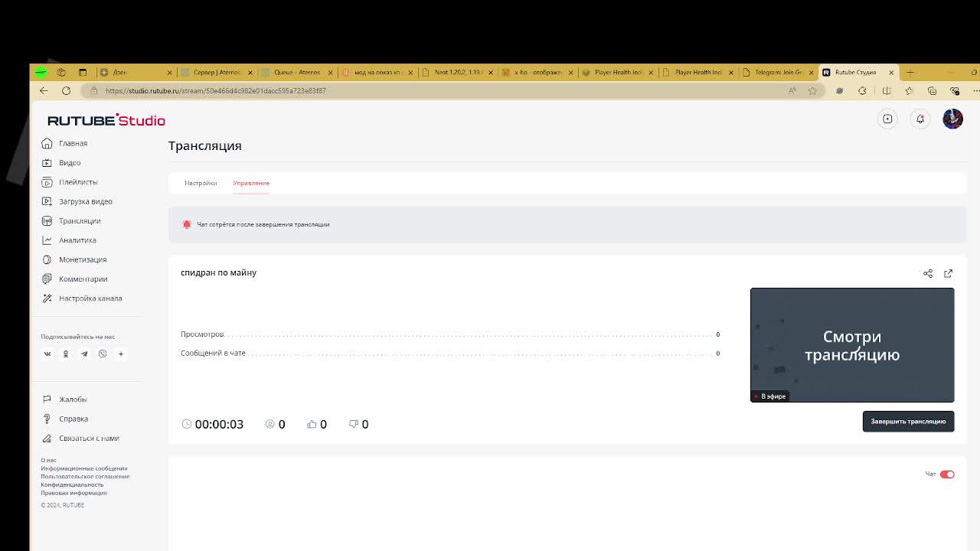Click the likes counter thumbs-up icon

[x=312, y=424]
